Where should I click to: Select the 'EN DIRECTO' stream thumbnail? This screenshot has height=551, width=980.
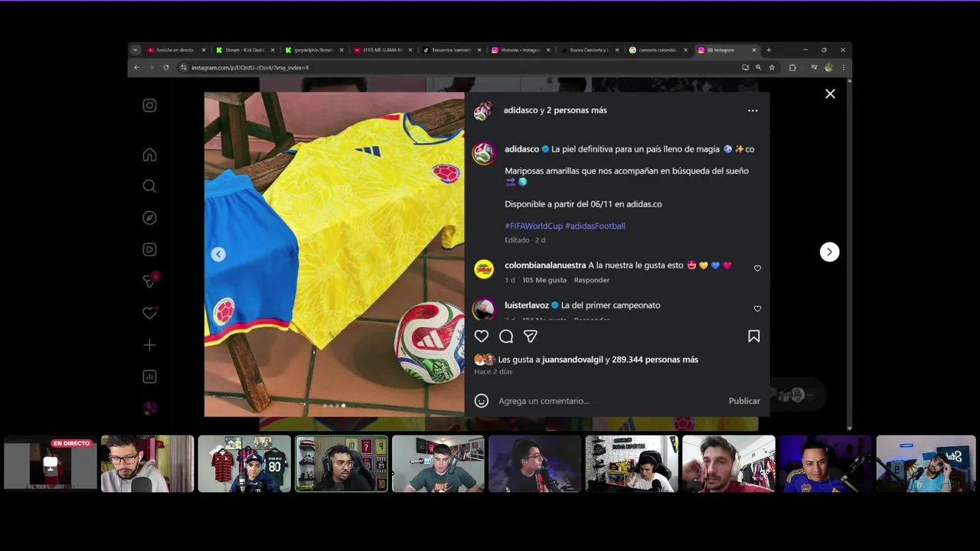51,464
